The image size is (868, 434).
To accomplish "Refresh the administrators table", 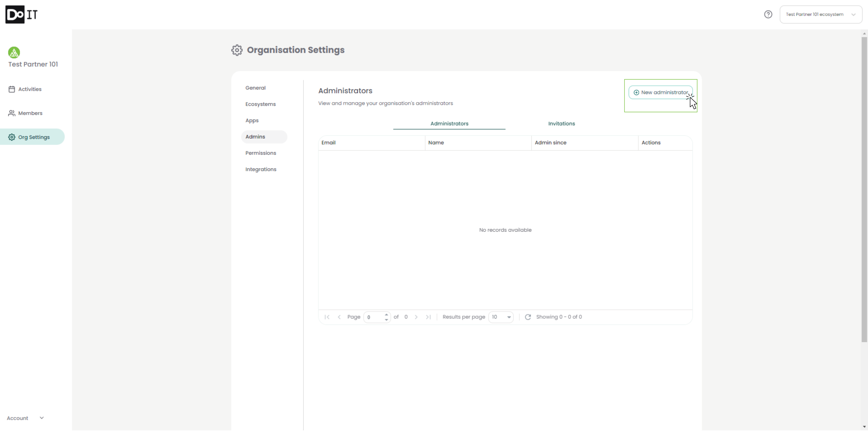I will (x=528, y=317).
